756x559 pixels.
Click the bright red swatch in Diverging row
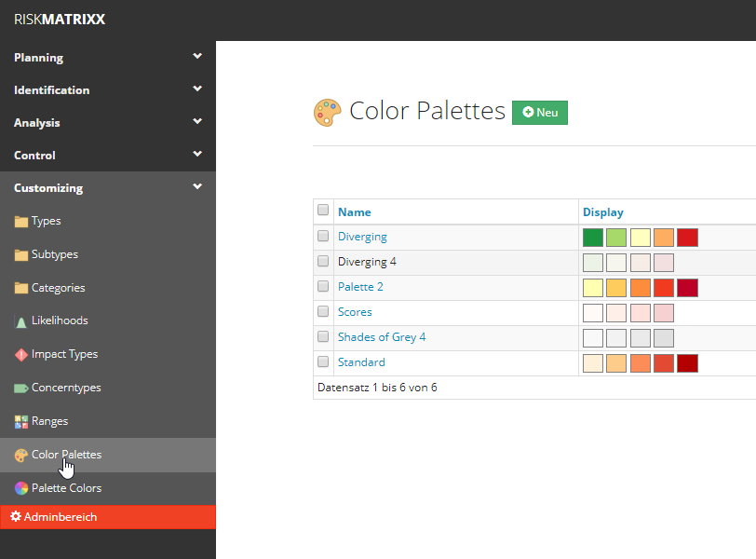click(687, 238)
